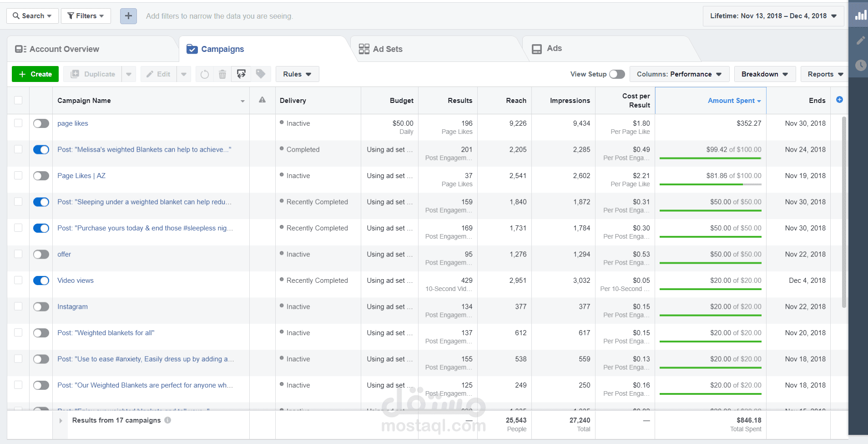Open the 'Video views' campaign link

(x=75, y=281)
